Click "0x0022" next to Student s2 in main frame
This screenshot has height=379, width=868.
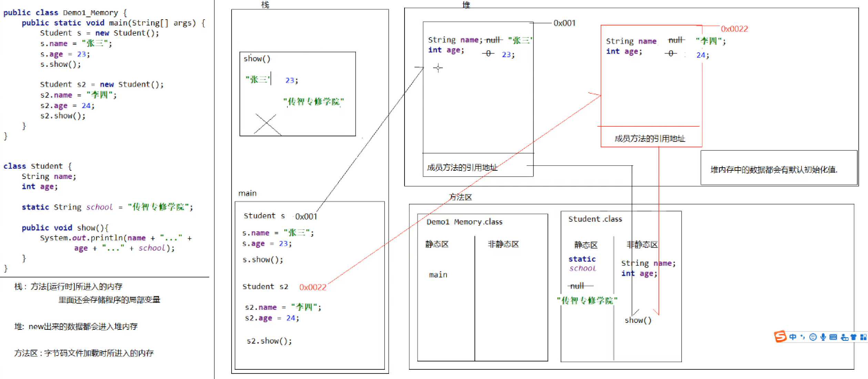[x=313, y=287]
